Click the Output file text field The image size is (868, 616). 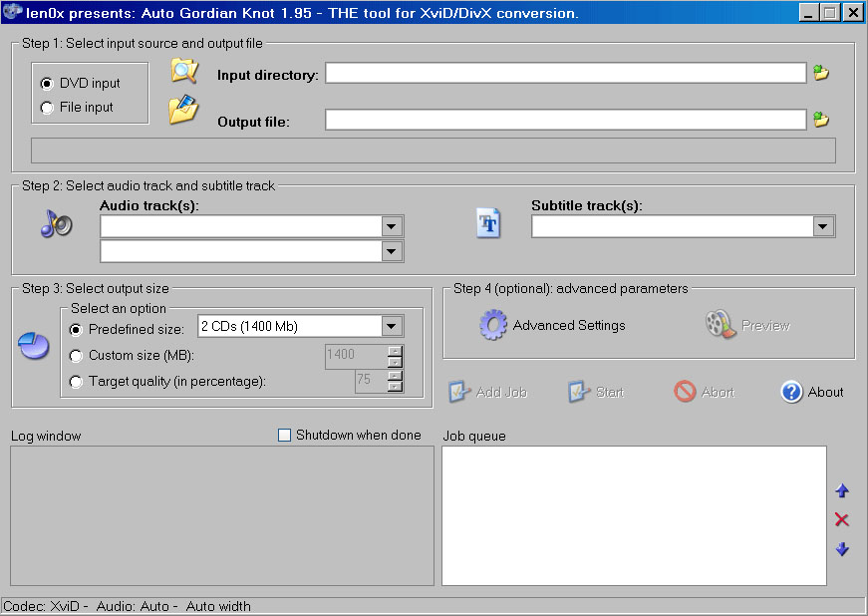pos(565,119)
